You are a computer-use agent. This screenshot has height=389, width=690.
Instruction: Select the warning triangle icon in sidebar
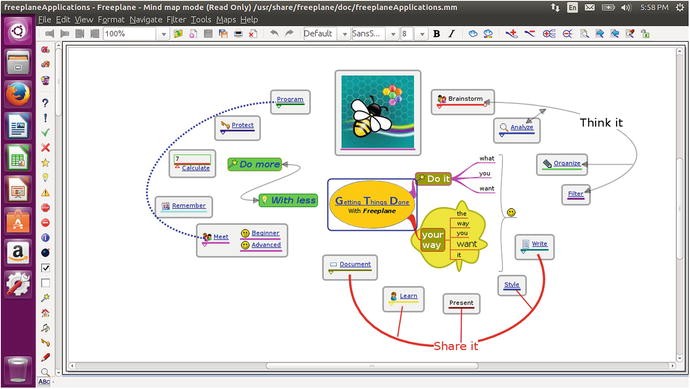(x=45, y=192)
